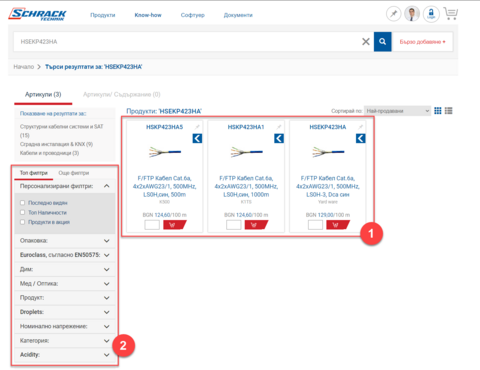Expand the Euroclass EN50575 filter
This screenshot has height=370, width=480.
coord(65,255)
